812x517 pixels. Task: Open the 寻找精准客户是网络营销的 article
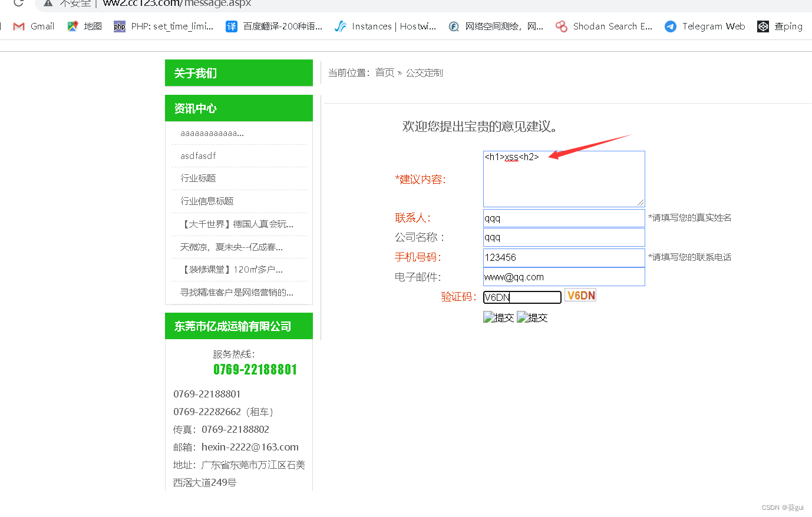coord(236,293)
